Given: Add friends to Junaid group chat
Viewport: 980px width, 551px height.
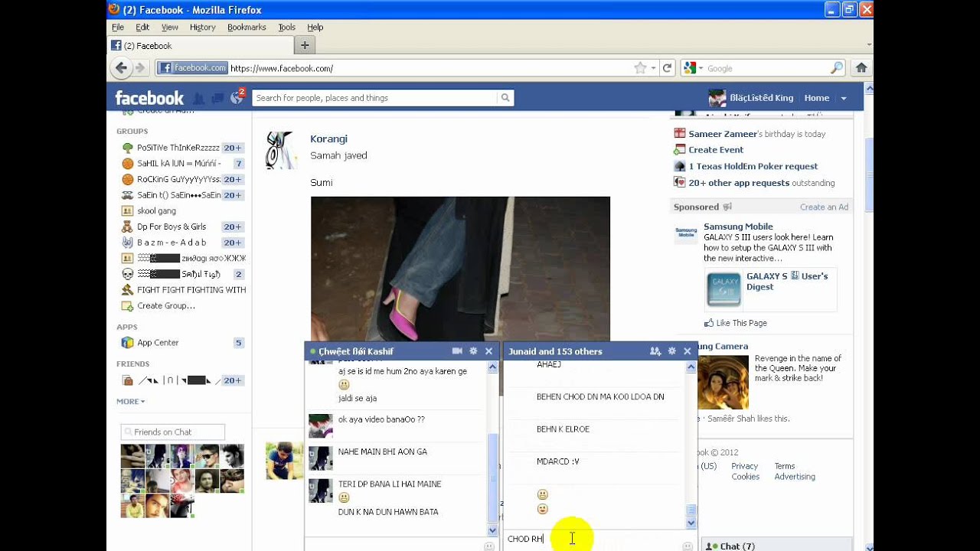Looking at the screenshot, I should pos(655,351).
